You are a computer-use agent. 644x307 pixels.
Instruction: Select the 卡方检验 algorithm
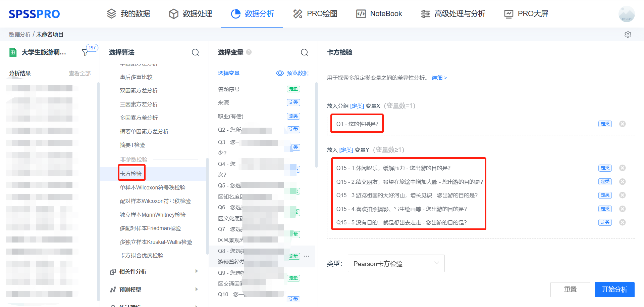131,174
